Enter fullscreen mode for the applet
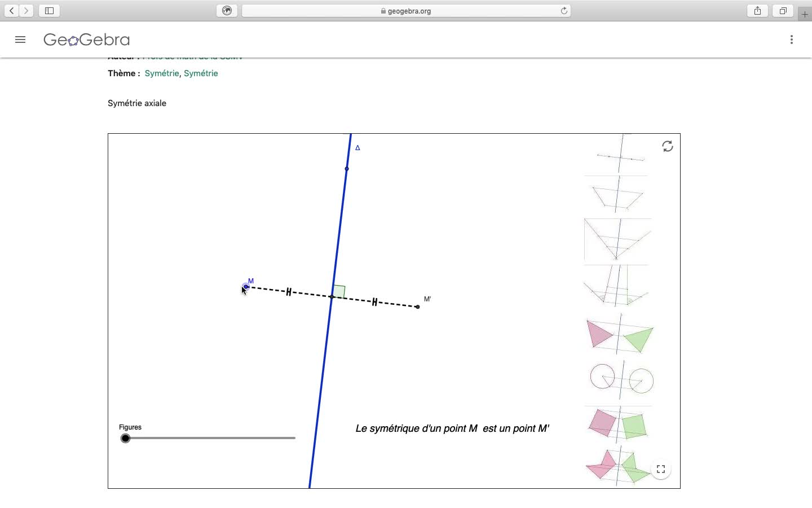Viewport: 812px width, 508px height. pyautogui.click(x=661, y=470)
